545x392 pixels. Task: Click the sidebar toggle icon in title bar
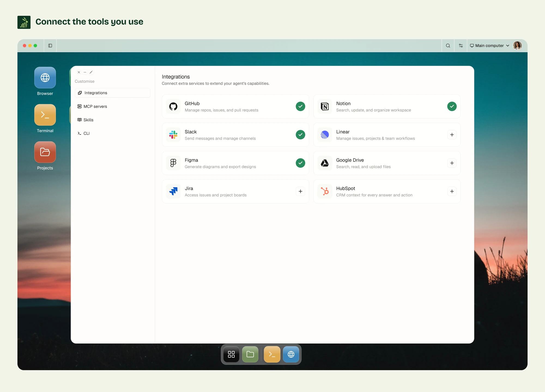pyautogui.click(x=50, y=46)
